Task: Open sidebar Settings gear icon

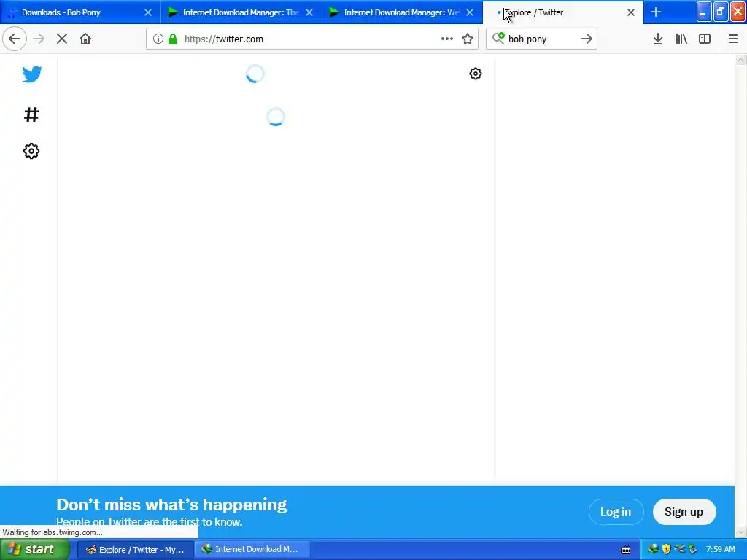Action: point(31,151)
